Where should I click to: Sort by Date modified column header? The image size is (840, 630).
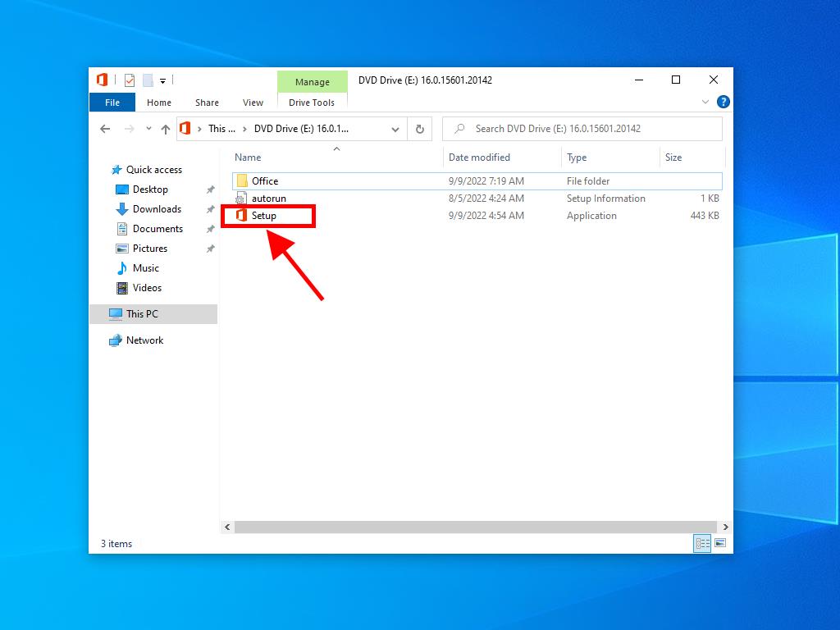click(x=479, y=157)
